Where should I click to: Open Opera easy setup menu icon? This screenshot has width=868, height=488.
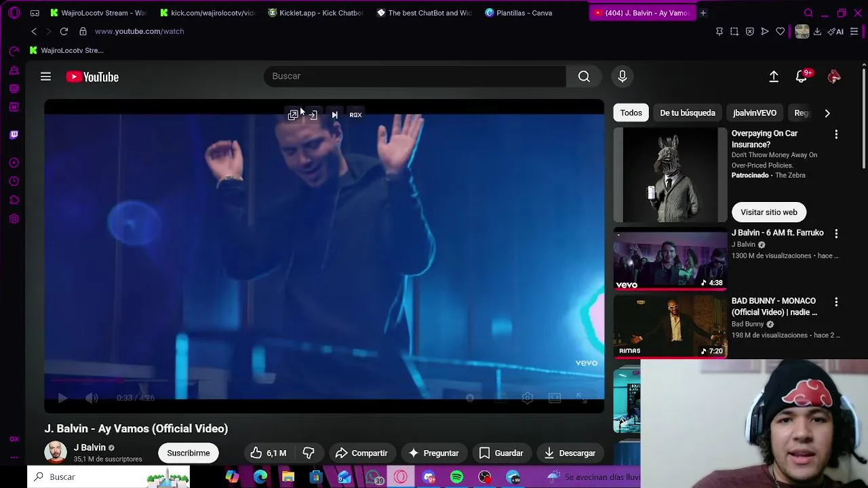tap(854, 31)
